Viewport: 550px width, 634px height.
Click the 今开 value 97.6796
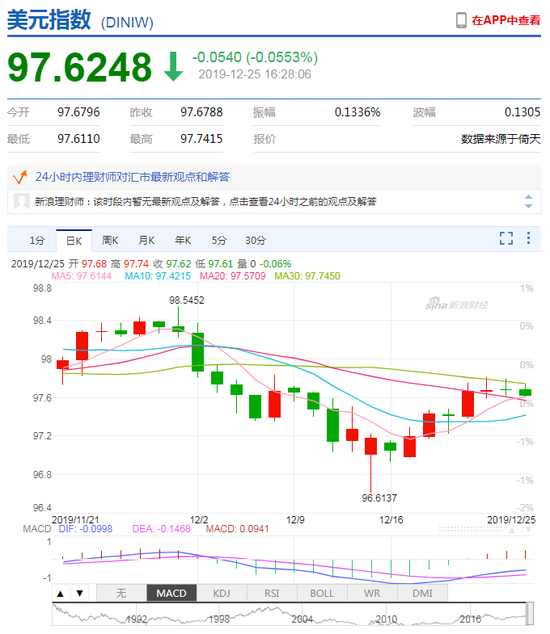(78, 112)
